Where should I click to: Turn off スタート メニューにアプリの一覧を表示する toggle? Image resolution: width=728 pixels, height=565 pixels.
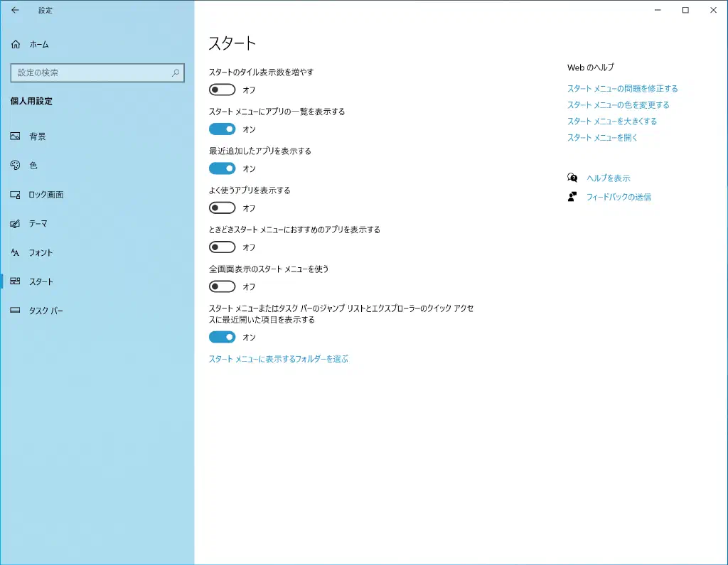(x=222, y=129)
